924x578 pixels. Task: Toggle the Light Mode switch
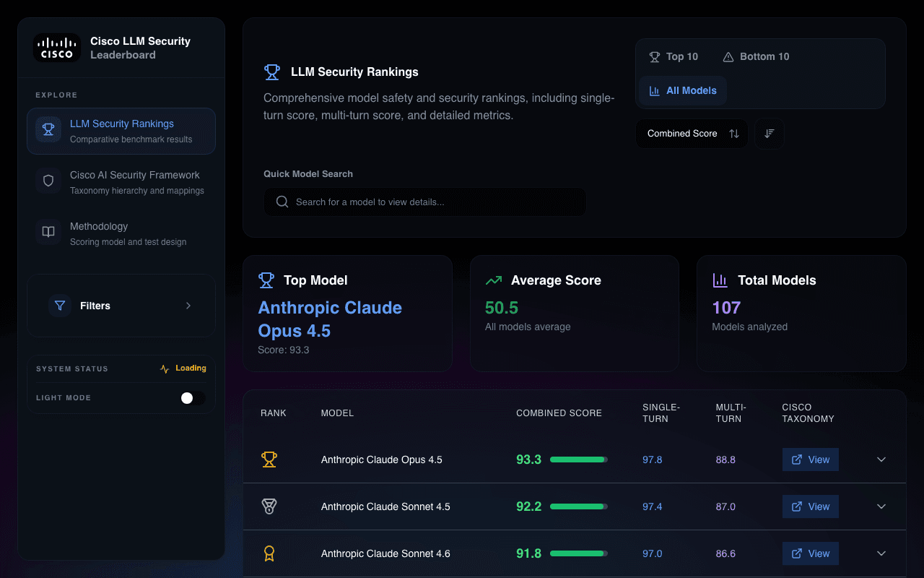[193, 398]
